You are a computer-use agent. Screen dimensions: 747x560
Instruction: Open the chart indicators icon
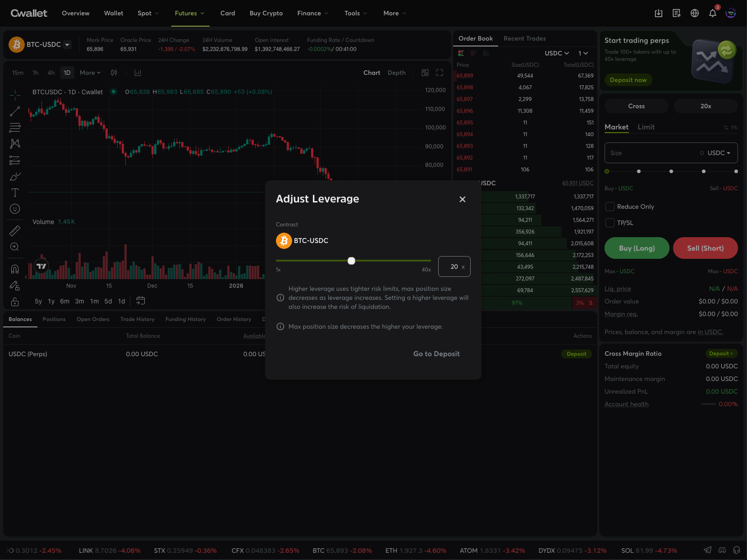138,73
